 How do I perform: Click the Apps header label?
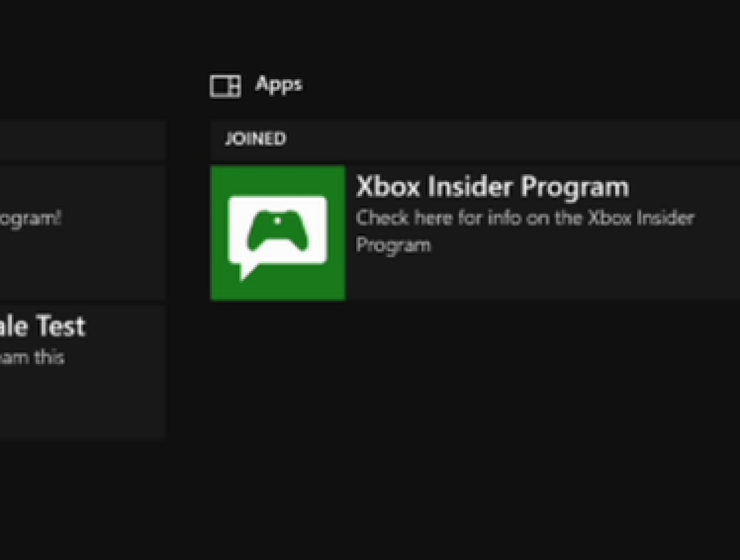[x=279, y=84]
